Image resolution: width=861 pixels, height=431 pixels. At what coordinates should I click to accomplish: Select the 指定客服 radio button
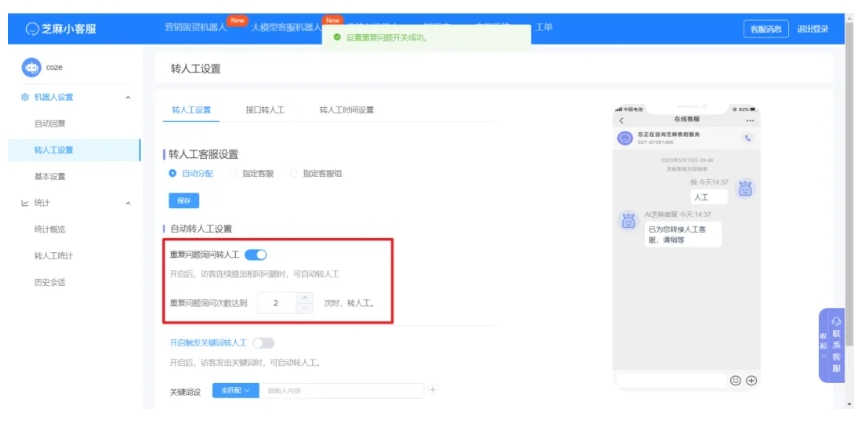point(233,173)
